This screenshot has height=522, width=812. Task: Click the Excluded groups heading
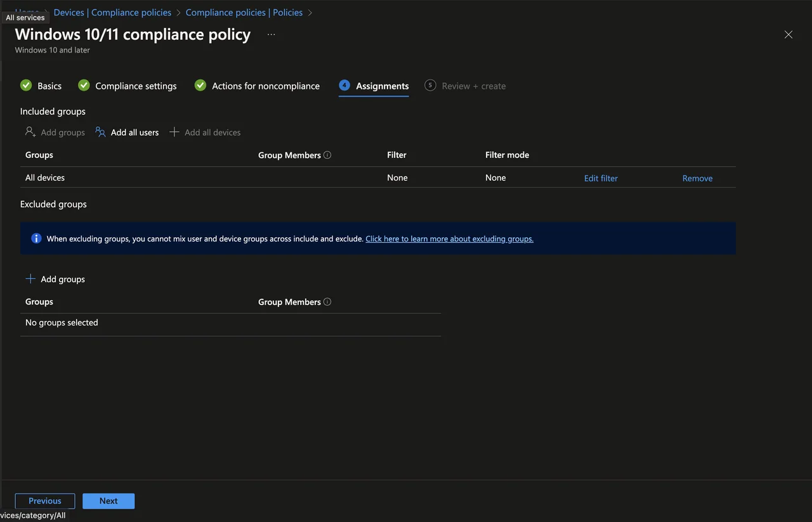point(53,204)
